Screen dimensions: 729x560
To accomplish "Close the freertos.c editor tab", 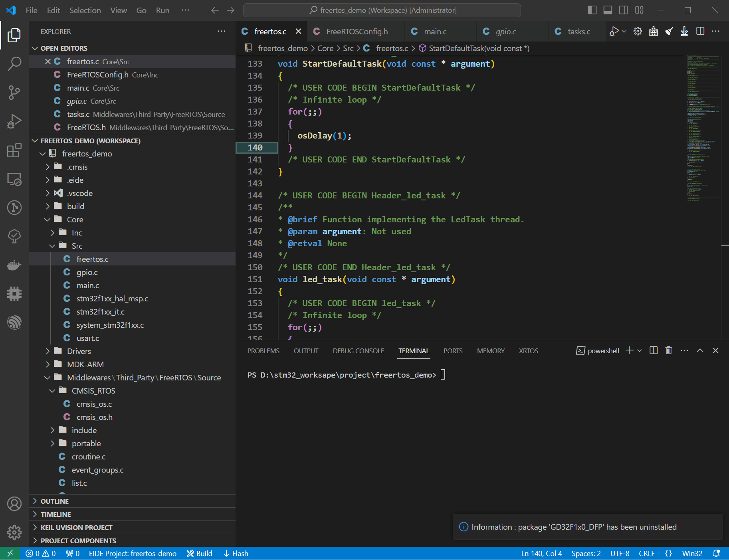I will [298, 31].
